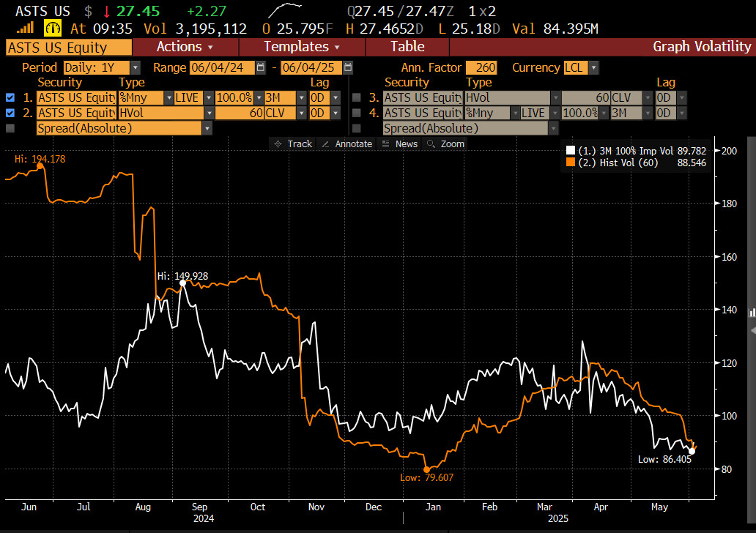Screen dimensions: 756x533
Task: Switch to Table view
Action: (x=407, y=47)
